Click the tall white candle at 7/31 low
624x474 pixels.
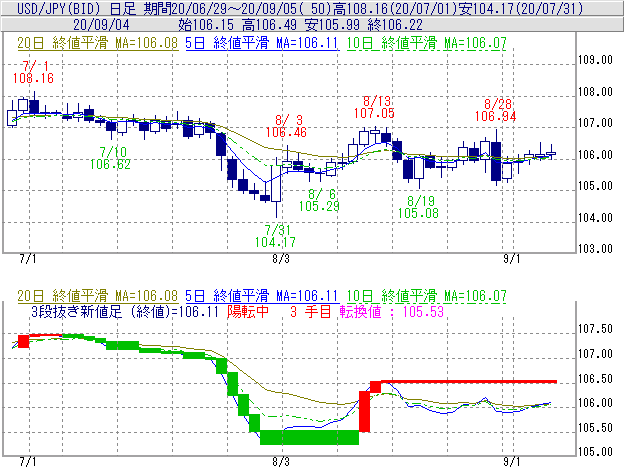tap(276, 183)
